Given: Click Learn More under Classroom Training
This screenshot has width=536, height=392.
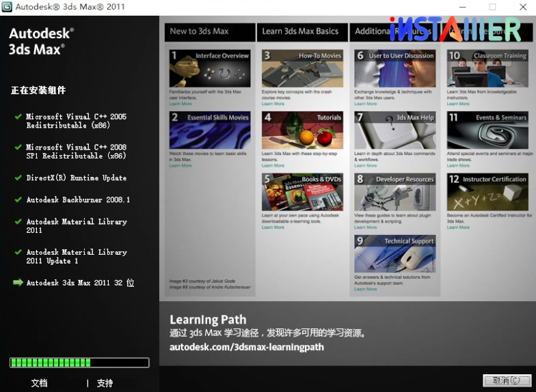Looking at the screenshot, I should tap(458, 104).
